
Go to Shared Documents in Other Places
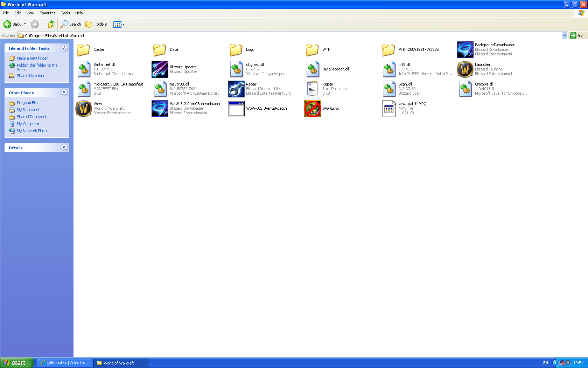pyautogui.click(x=33, y=117)
